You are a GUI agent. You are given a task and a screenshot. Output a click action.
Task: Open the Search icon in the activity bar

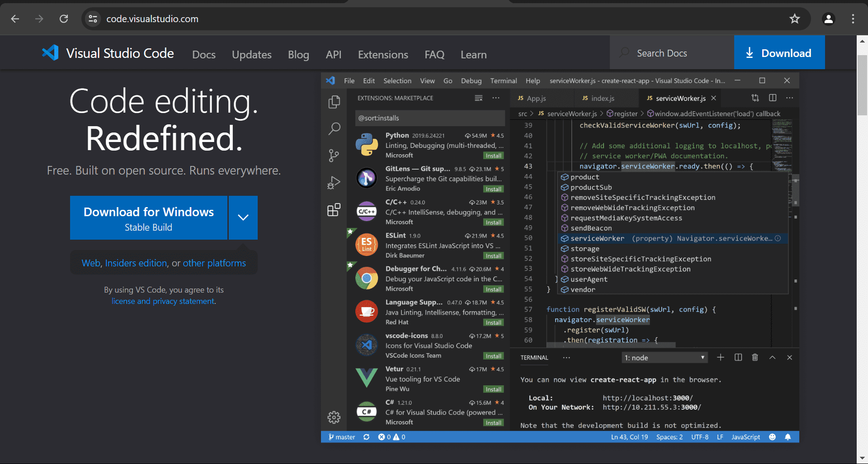tap(334, 129)
